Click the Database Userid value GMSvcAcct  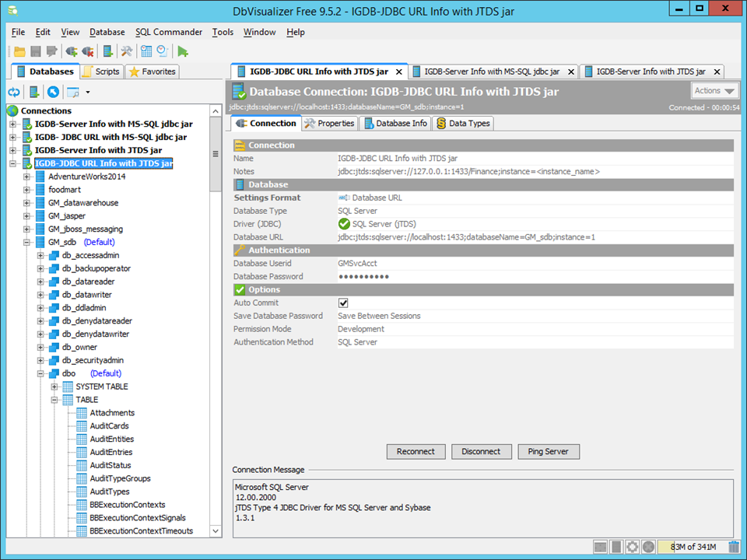point(357,264)
